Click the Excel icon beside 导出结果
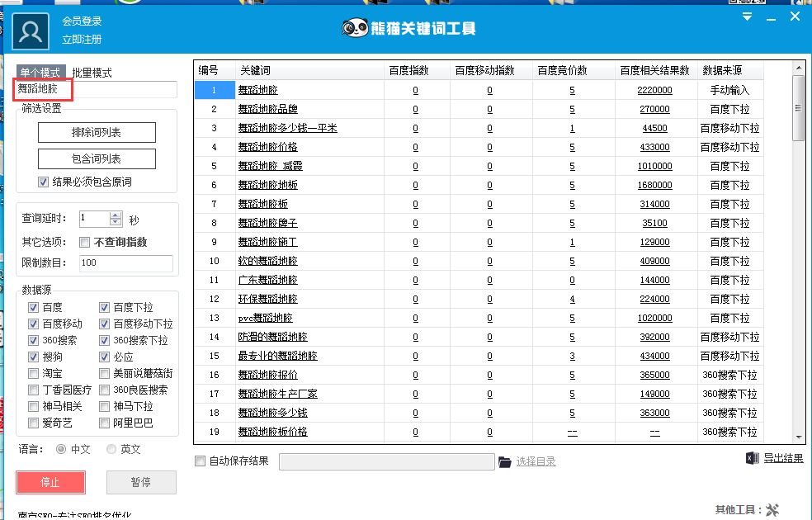Viewport: 812px width, 520px height. pyautogui.click(x=752, y=458)
